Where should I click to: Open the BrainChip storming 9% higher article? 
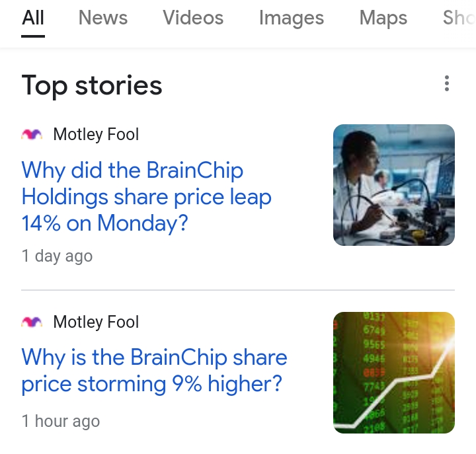tap(154, 371)
